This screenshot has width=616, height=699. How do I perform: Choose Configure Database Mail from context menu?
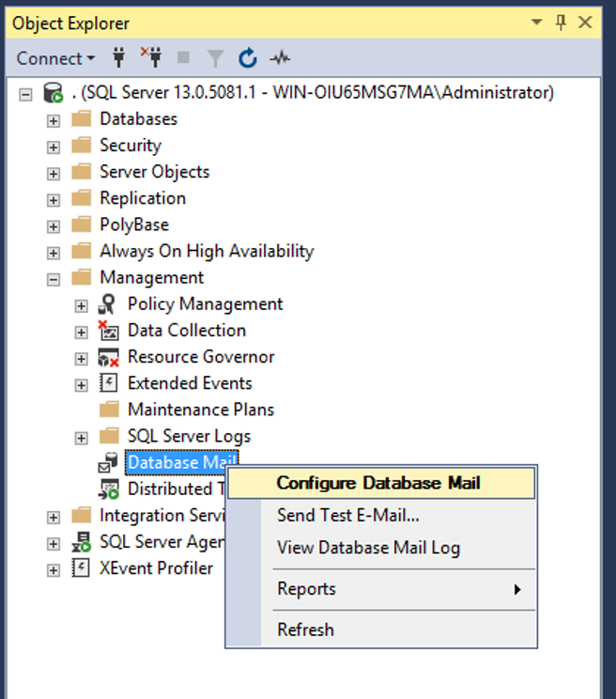pyautogui.click(x=381, y=483)
